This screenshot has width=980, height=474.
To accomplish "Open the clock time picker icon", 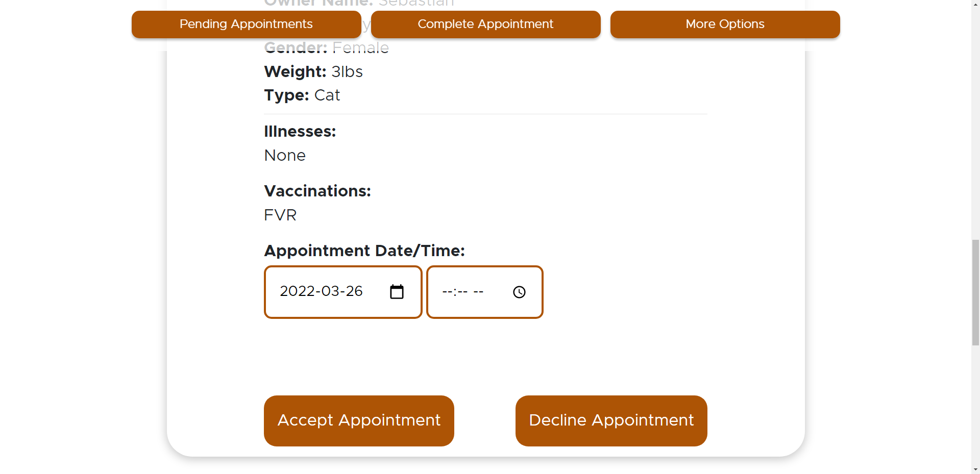I will [519, 292].
